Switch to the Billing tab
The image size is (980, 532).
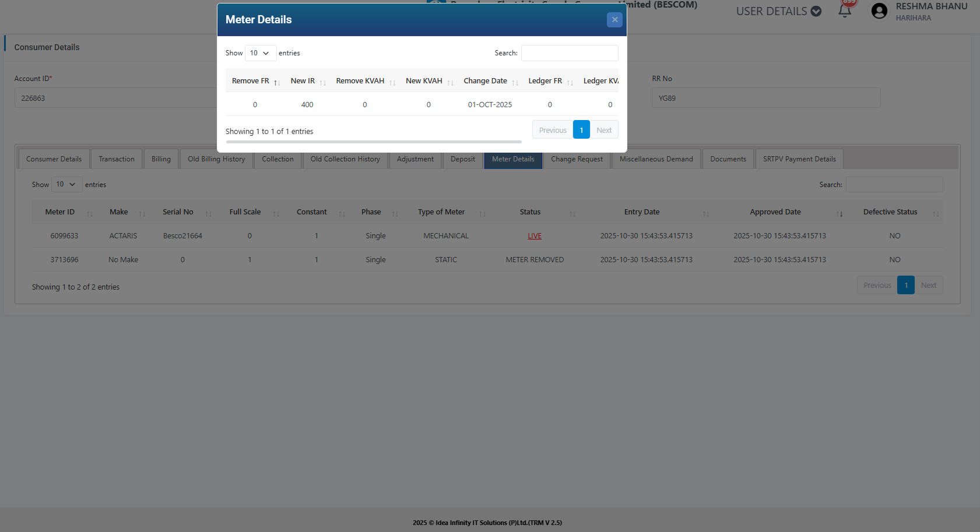[x=161, y=159]
